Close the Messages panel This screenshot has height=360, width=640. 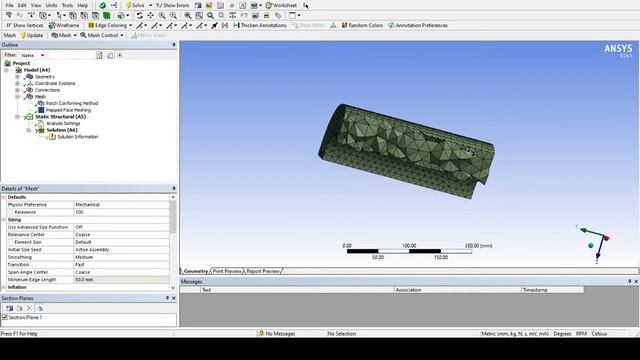pyautogui.click(x=636, y=281)
